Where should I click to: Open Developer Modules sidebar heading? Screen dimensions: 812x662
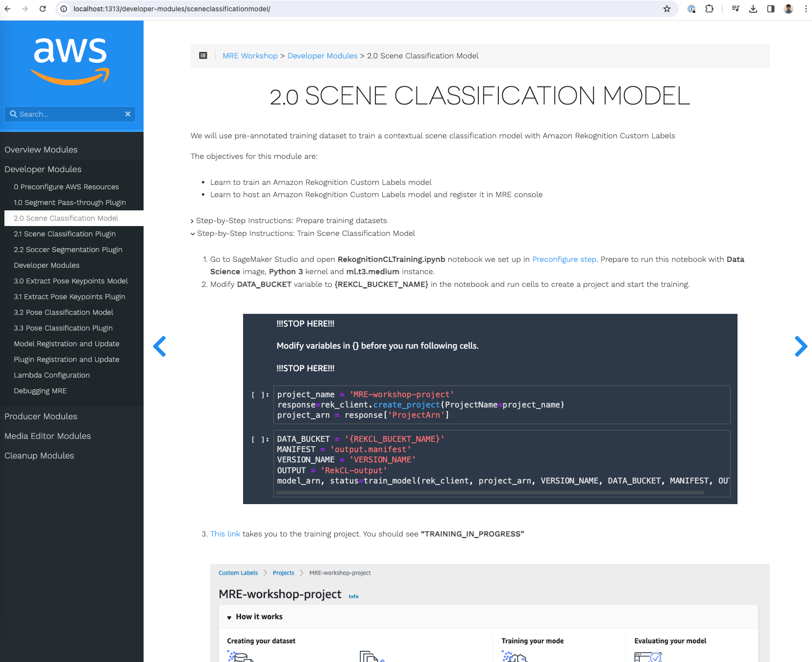coord(43,169)
